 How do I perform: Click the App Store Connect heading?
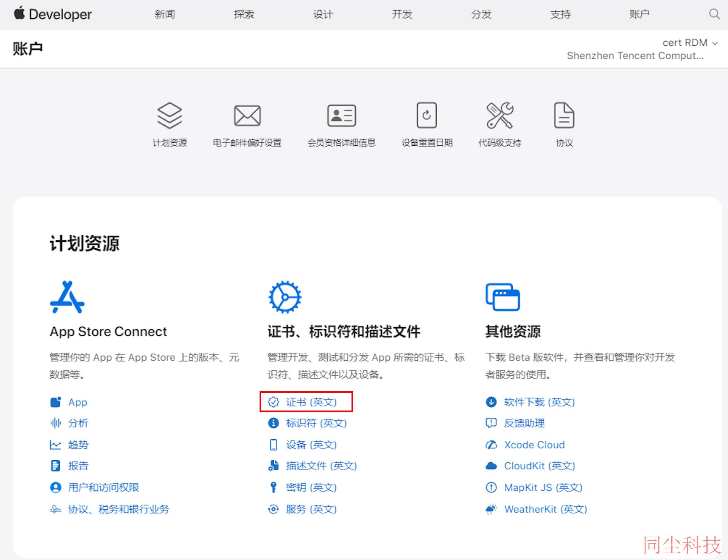108,331
